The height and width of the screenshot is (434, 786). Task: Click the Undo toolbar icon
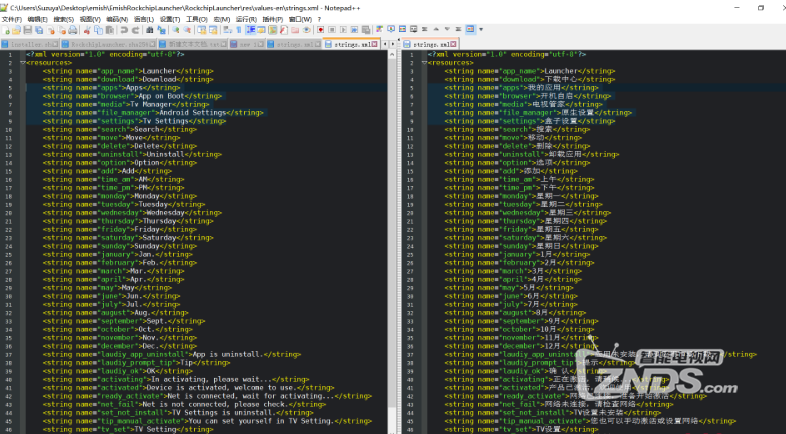tap(122, 31)
